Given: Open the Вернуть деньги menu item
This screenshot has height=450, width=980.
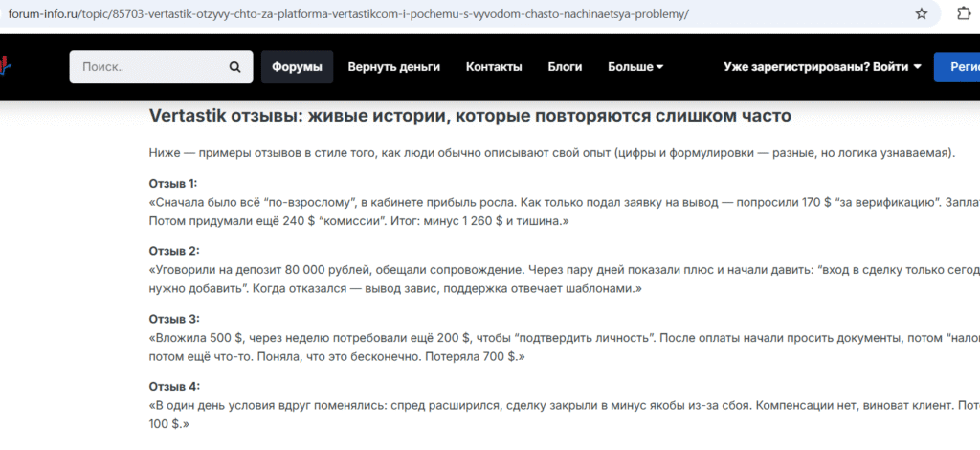Looking at the screenshot, I should coord(393,67).
